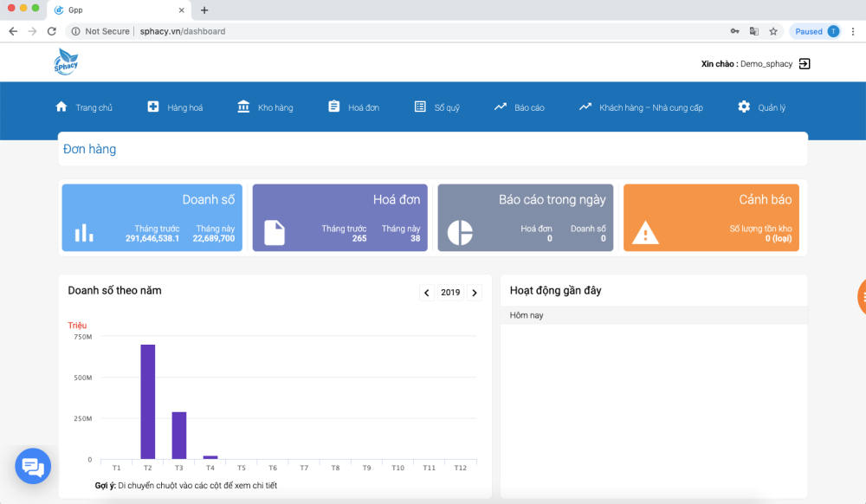
Task: Click the Cảnh báo card title
Action: pyautogui.click(x=766, y=199)
